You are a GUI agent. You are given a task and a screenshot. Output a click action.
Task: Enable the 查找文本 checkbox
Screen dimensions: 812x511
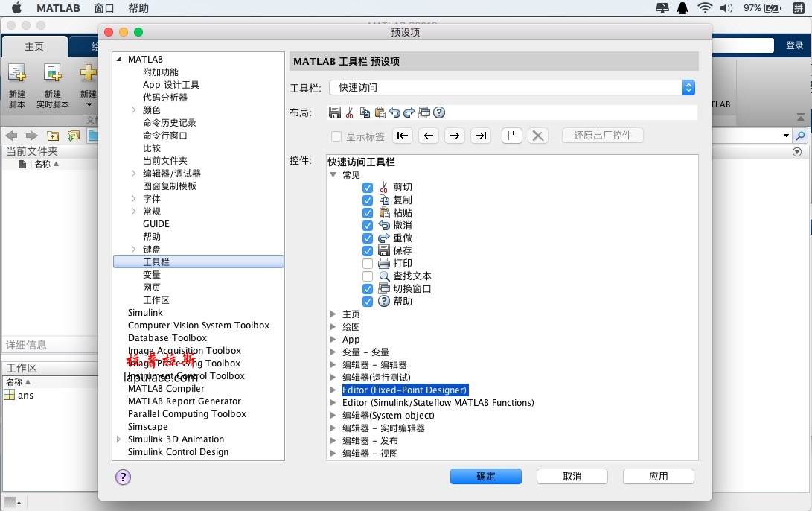point(368,276)
